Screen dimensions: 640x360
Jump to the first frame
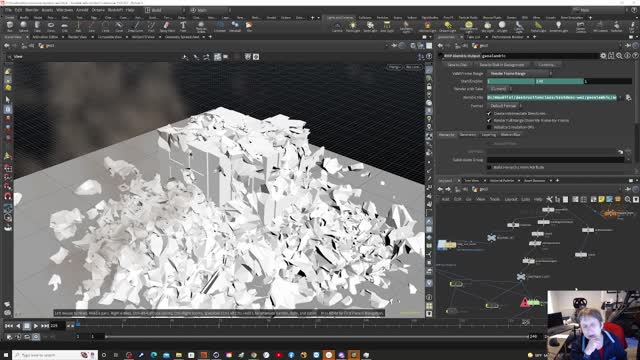point(9,326)
